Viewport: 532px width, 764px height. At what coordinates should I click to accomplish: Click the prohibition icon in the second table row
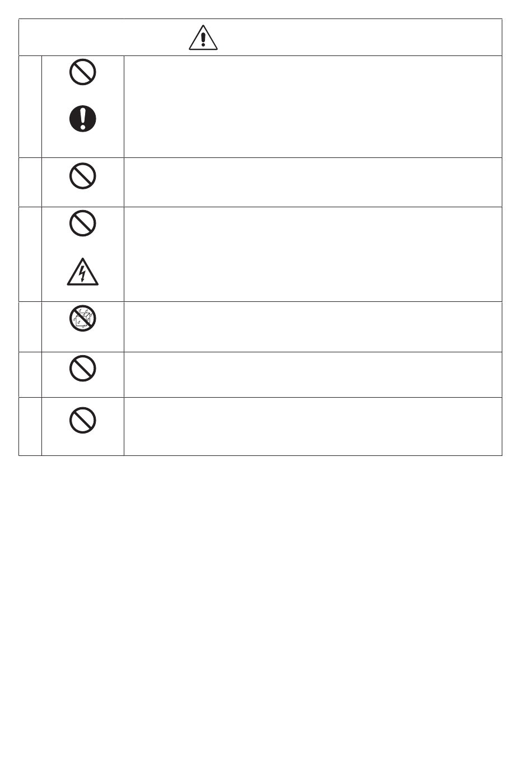tap(83, 176)
